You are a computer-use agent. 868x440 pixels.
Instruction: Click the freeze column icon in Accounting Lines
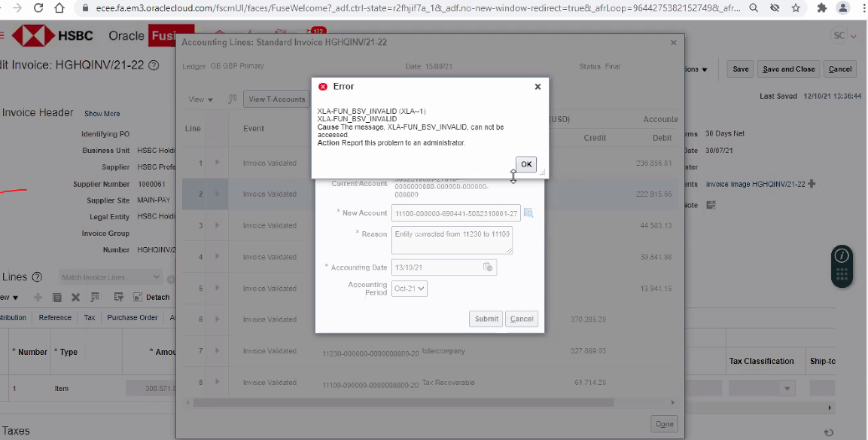click(233, 99)
